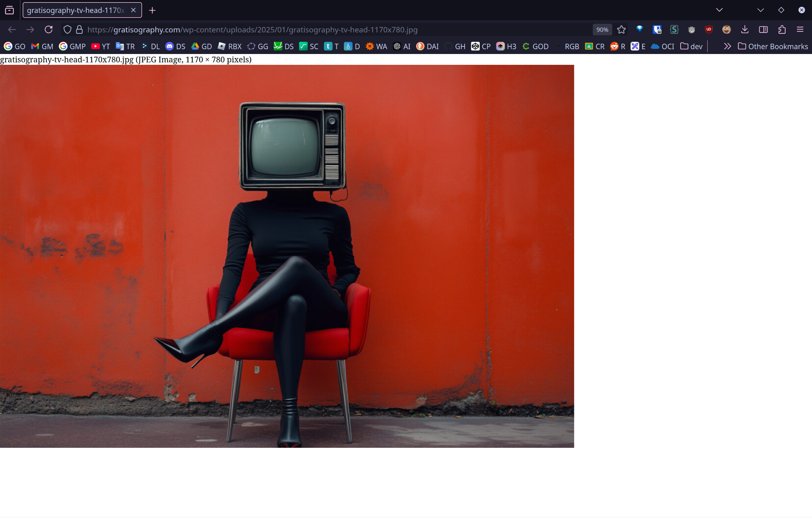Open the E bookmark

[638, 46]
